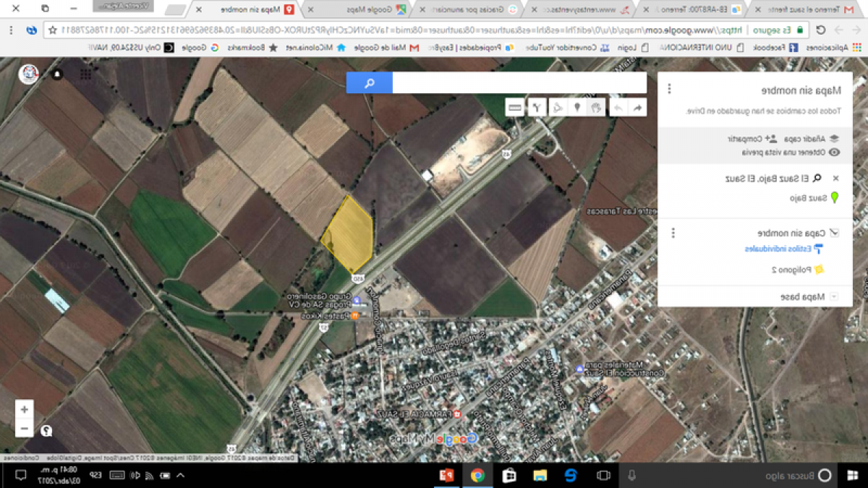
Task: Select the hand pan tool on the map toolbar
Action: 596,107
